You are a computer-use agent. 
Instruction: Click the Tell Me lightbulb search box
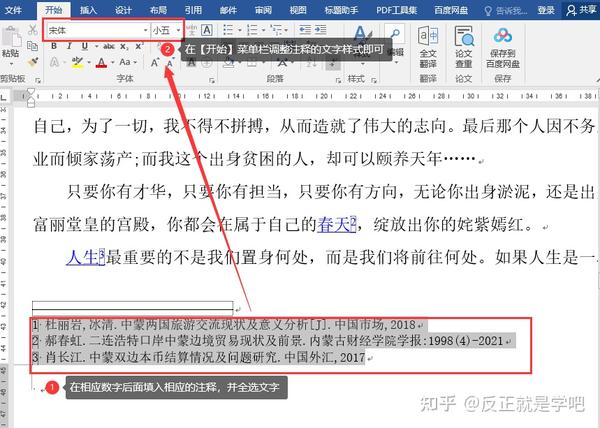click(505, 10)
